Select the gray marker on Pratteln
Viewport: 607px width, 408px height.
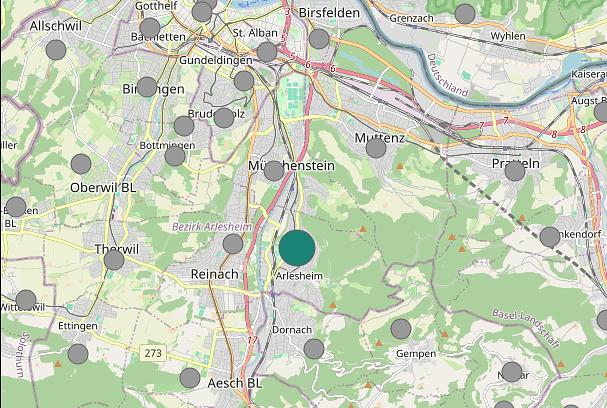[x=515, y=171]
